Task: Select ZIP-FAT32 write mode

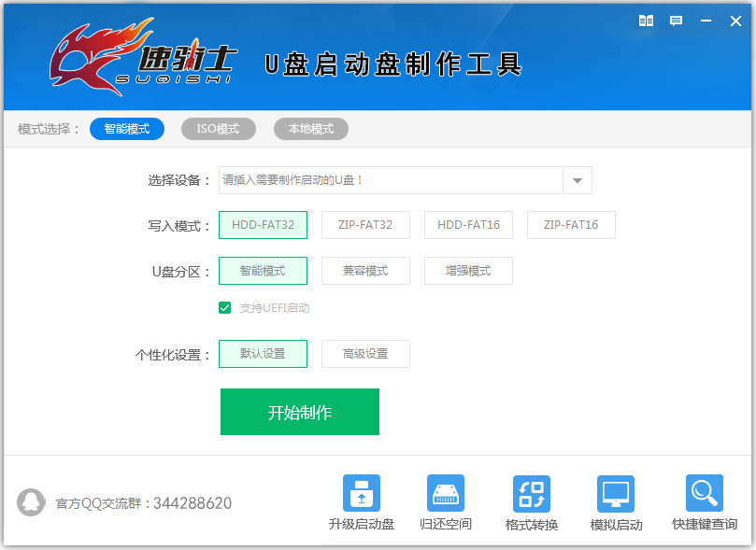Action: tap(365, 225)
